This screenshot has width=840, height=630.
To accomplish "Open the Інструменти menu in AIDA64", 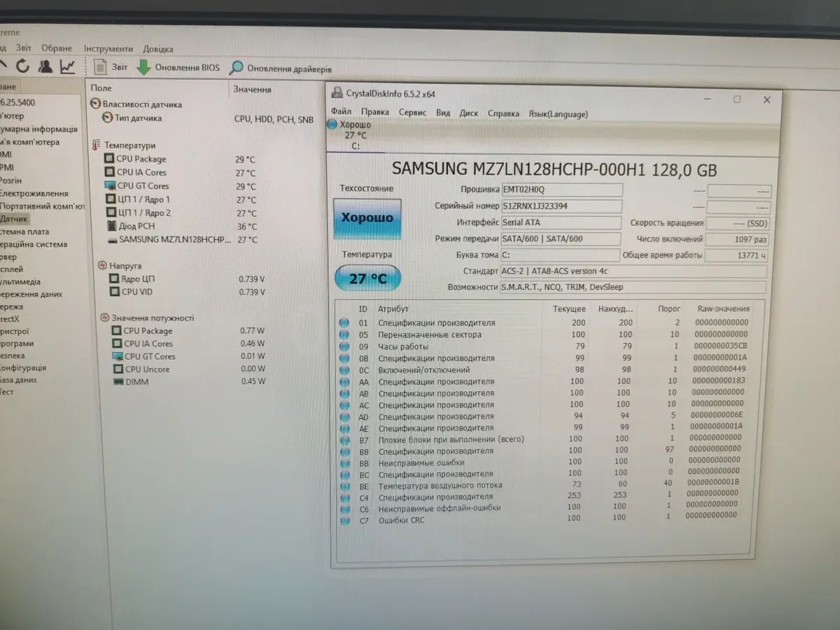I will 108,49.
